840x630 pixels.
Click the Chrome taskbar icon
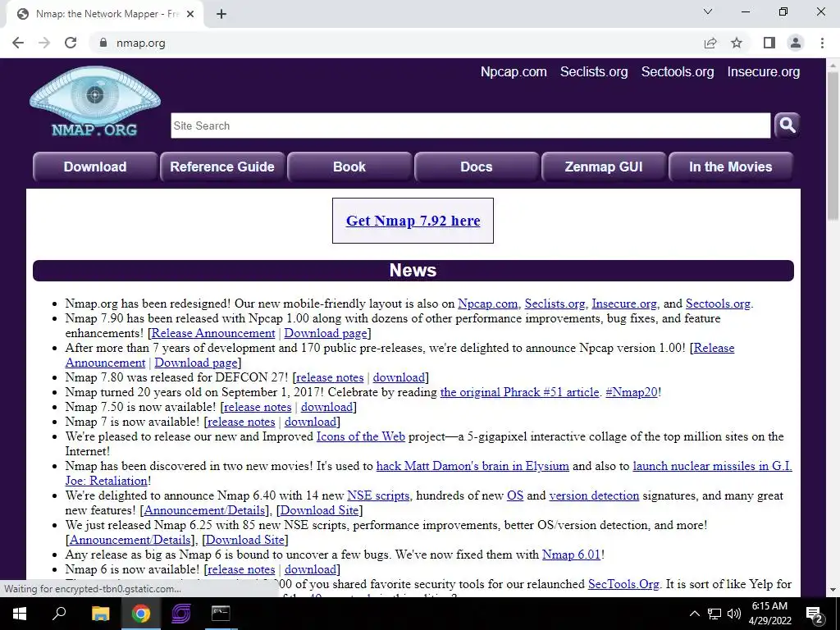point(140,614)
